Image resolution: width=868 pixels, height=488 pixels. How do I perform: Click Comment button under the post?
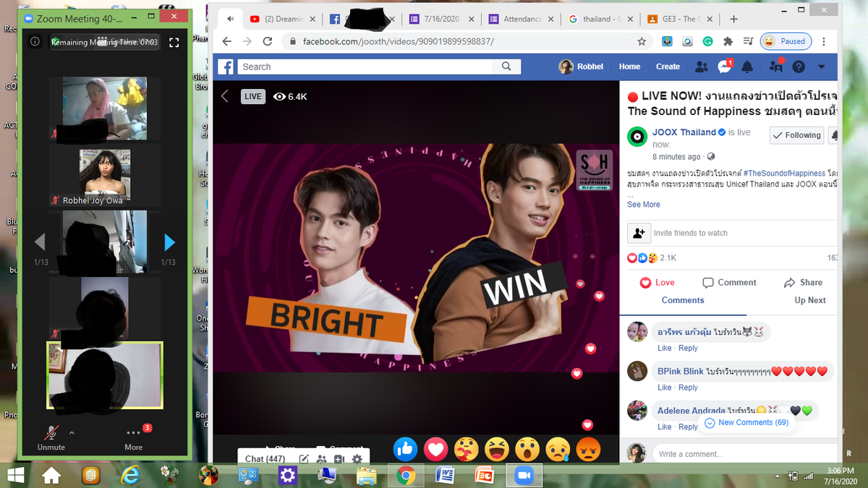pos(729,283)
